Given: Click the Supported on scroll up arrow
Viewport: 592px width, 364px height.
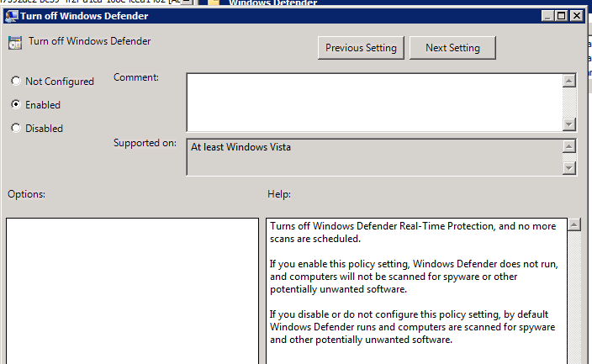Looking at the screenshot, I should pyautogui.click(x=569, y=146).
